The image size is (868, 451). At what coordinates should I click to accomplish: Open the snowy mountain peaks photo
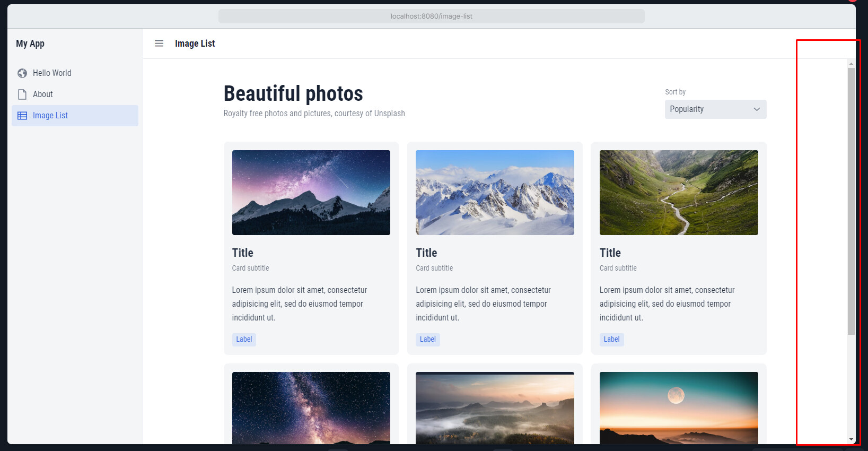click(x=495, y=193)
